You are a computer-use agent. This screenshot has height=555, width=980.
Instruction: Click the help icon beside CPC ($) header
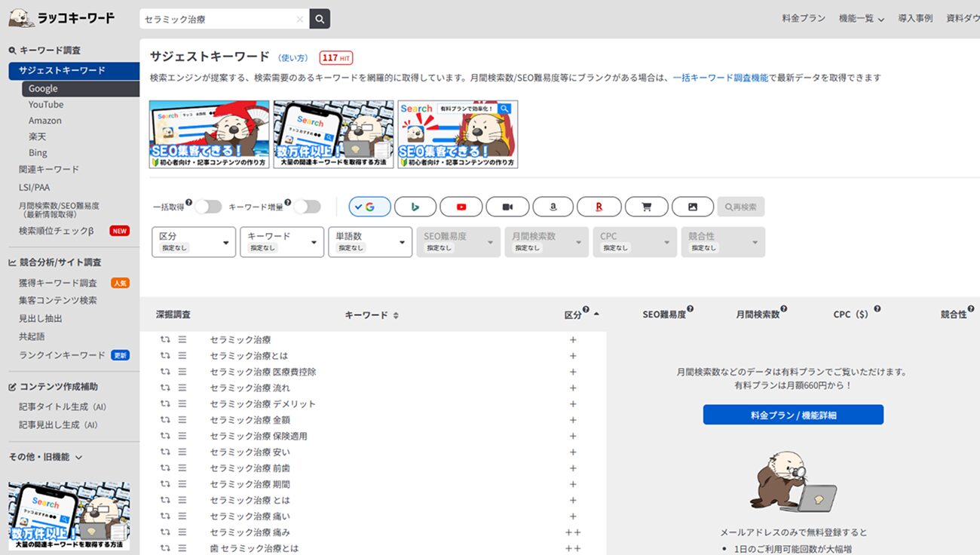click(x=877, y=309)
